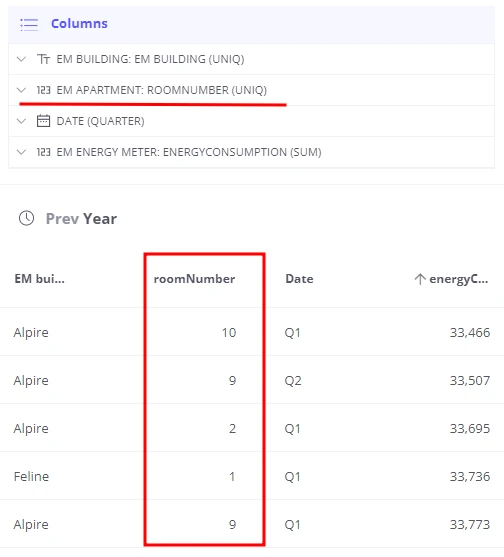The height and width of the screenshot is (557, 504).
Task: Click the numeric icon beside EM APARTMENT: ROOMNUMBER
Action: tap(43, 90)
